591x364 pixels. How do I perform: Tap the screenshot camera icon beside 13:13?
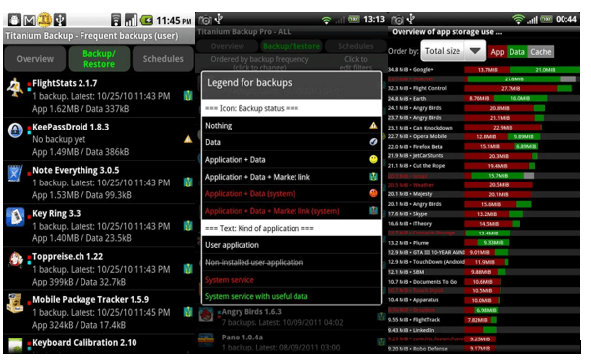click(205, 20)
